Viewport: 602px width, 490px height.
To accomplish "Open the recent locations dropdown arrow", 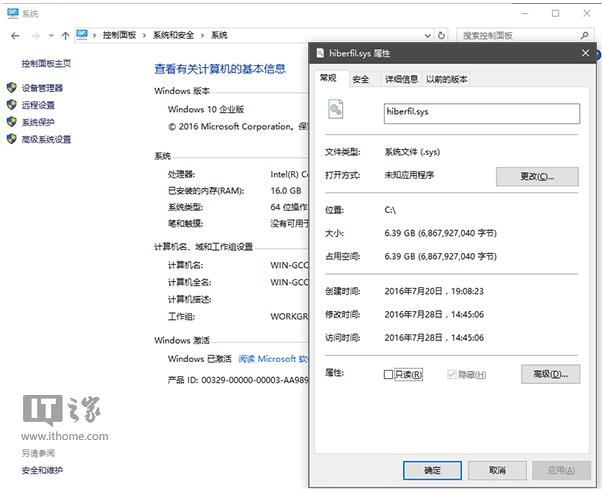I will [51, 35].
